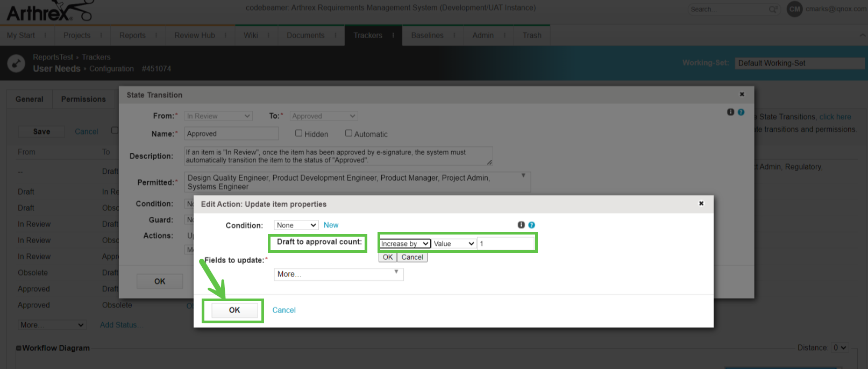Expand the More... fields dropdown
Screen dimensions: 868x369
pos(338,274)
